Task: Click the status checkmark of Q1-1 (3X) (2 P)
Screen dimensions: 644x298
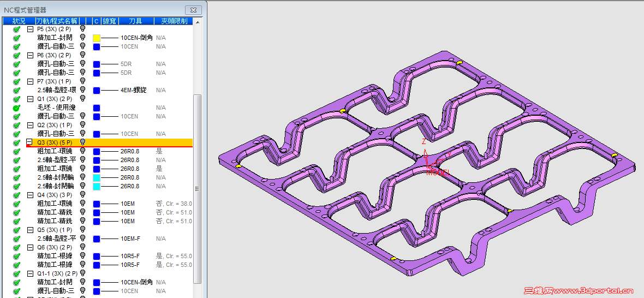Action: 16,273
